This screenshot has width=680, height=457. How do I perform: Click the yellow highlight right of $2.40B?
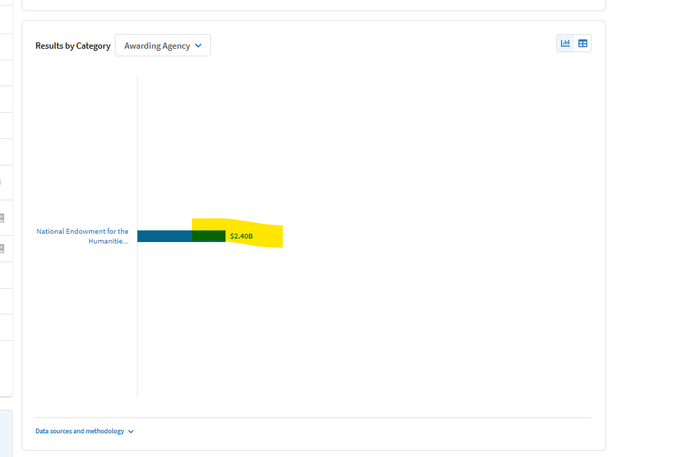(268, 236)
